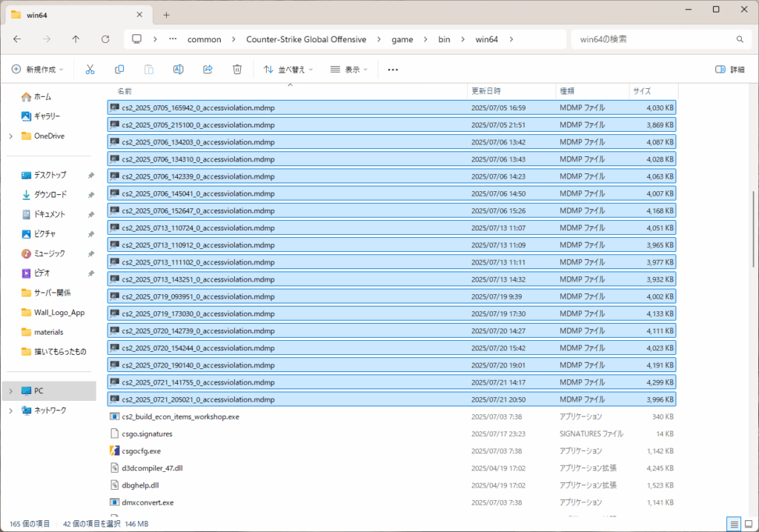
Task: Open chevron after bin in breadcrumb
Action: [x=463, y=39]
